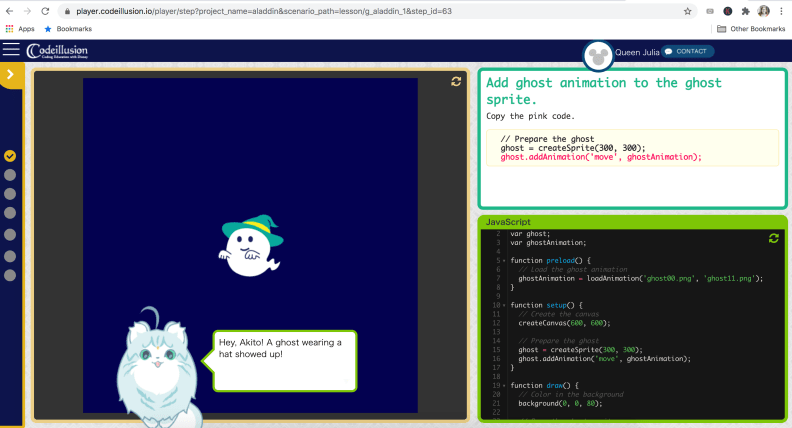Collapse the preload function fold arrow
Image resolution: width=792 pixels, height=428 pixels.
504,261
